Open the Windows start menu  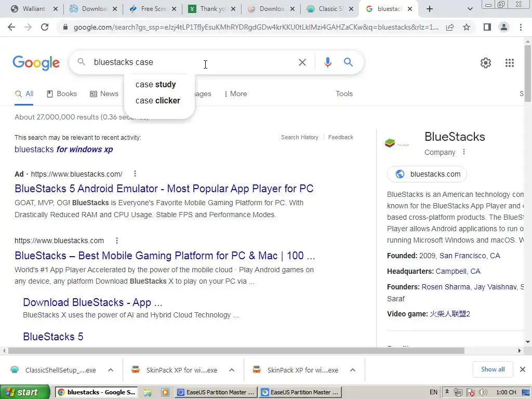point(25,392)
